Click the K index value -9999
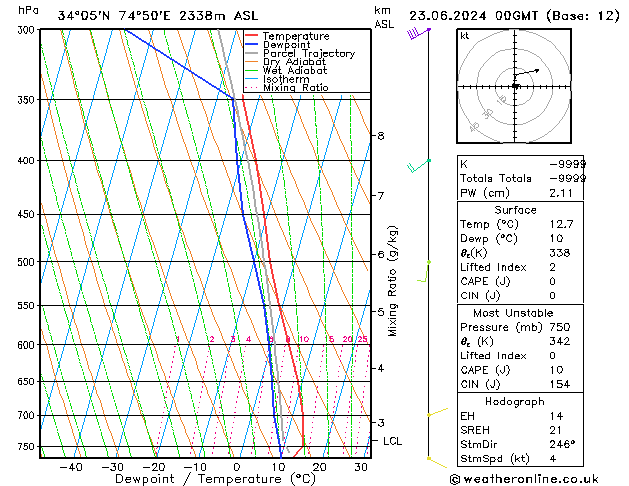Screen dimensions: 629x486 click(568, 164)
